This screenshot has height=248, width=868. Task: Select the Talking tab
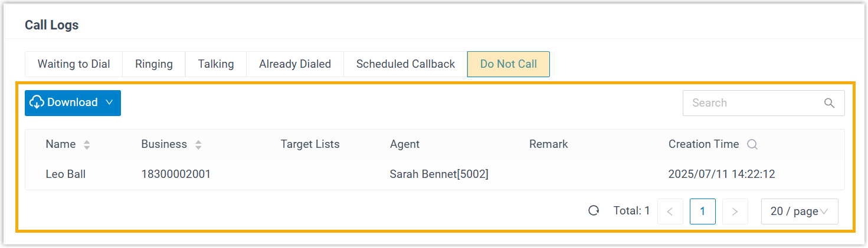216,64
